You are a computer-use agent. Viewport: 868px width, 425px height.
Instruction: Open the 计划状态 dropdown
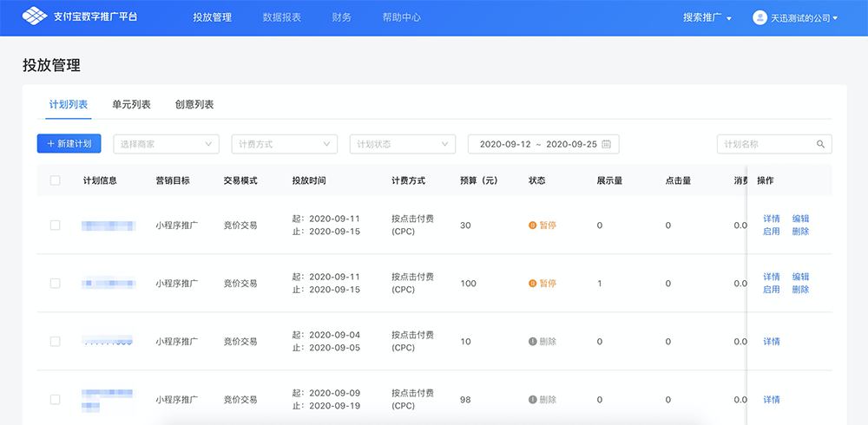[x=403, y=144]
